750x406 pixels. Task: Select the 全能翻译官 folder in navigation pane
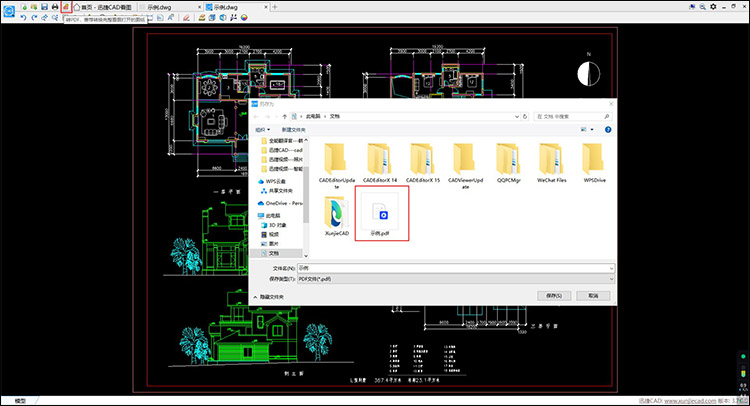(x=282, y=141)
